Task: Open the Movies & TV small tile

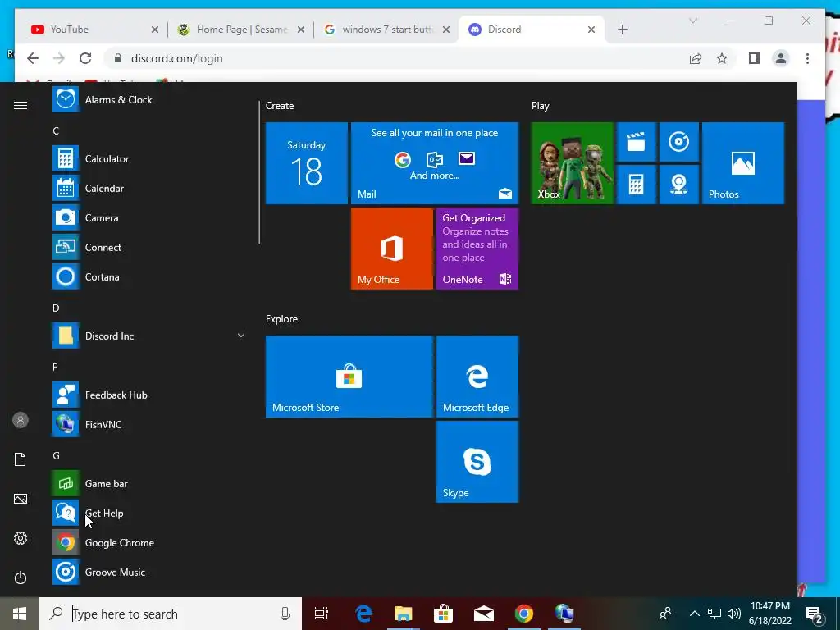Action: [636, 142]
